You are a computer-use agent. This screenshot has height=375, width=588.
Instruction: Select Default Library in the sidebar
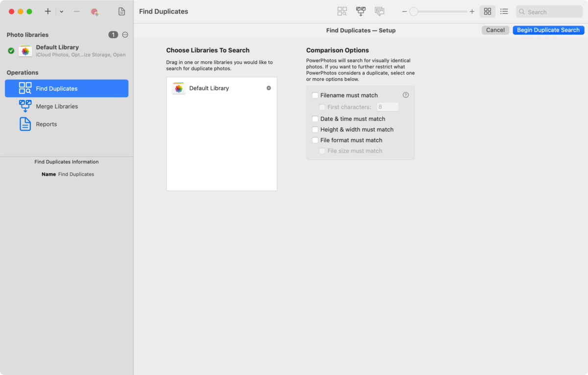(x=67, y=51)
